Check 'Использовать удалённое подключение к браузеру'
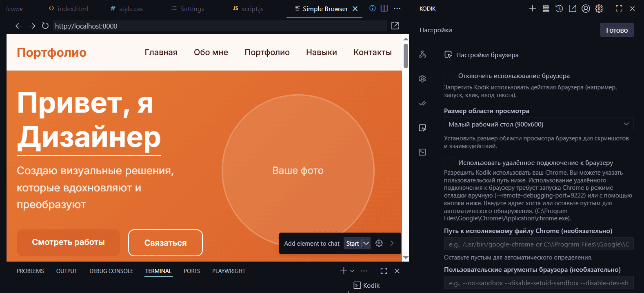 tap(449, 162)
